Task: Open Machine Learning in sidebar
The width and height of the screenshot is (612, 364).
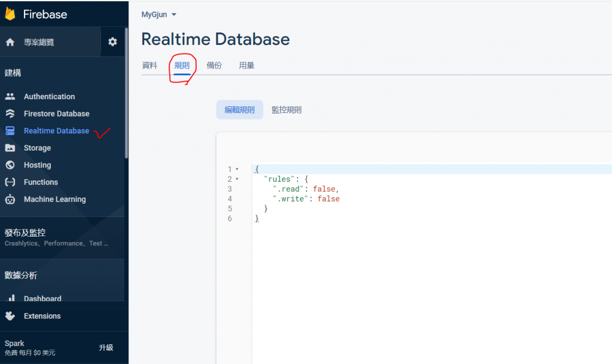Action: pyautogui.click(x=54, y=200)
